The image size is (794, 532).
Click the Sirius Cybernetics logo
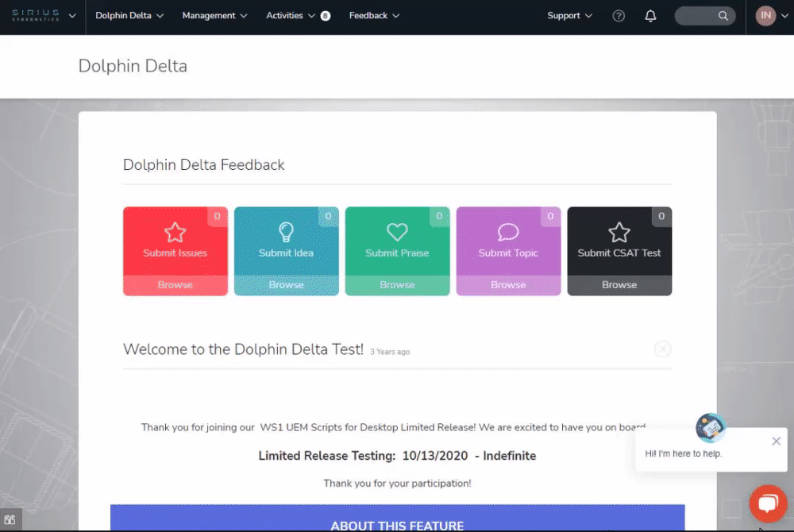tap(36, 15)
